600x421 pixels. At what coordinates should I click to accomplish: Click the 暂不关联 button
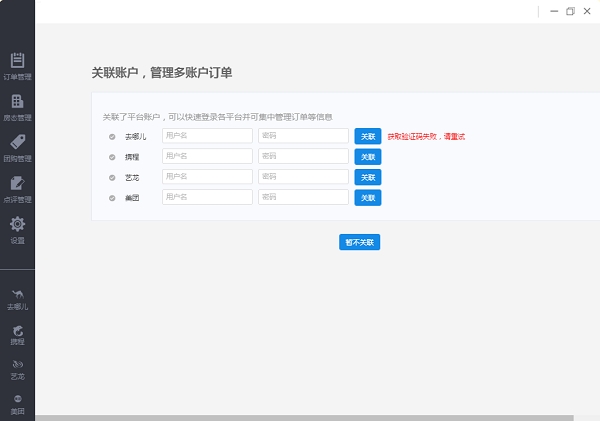359,242
